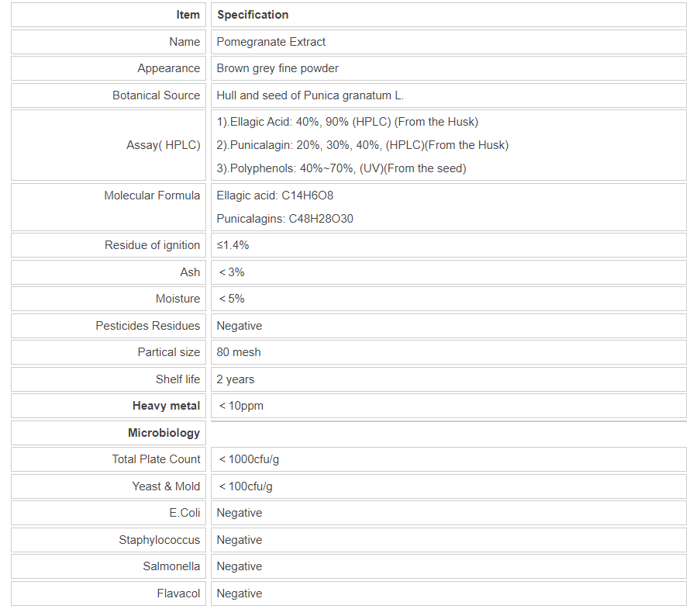Click the 2 years shelf life value
This screenshot has width=700, height=616.
tap(235, 379)
